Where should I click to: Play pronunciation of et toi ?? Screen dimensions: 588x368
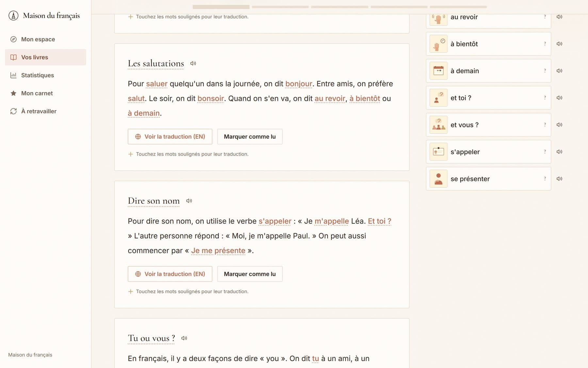[559, 98]
